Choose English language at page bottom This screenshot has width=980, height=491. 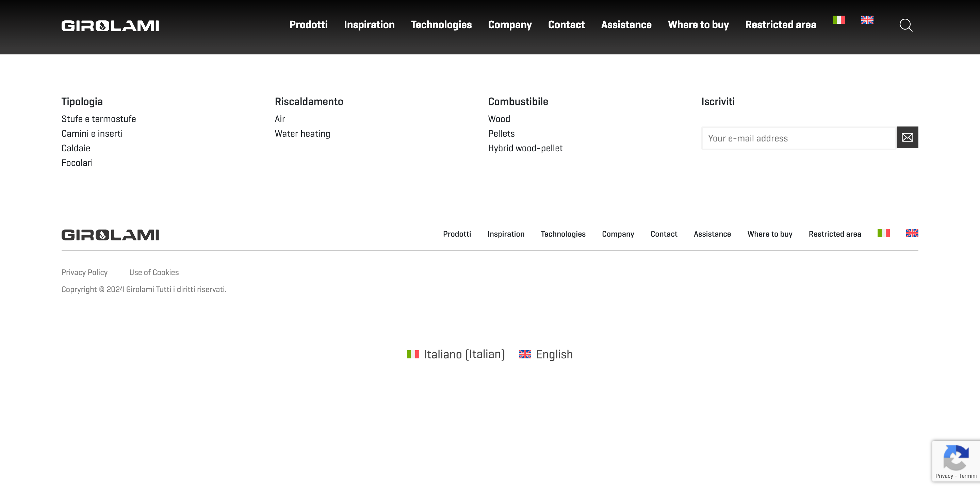(545, 354)
